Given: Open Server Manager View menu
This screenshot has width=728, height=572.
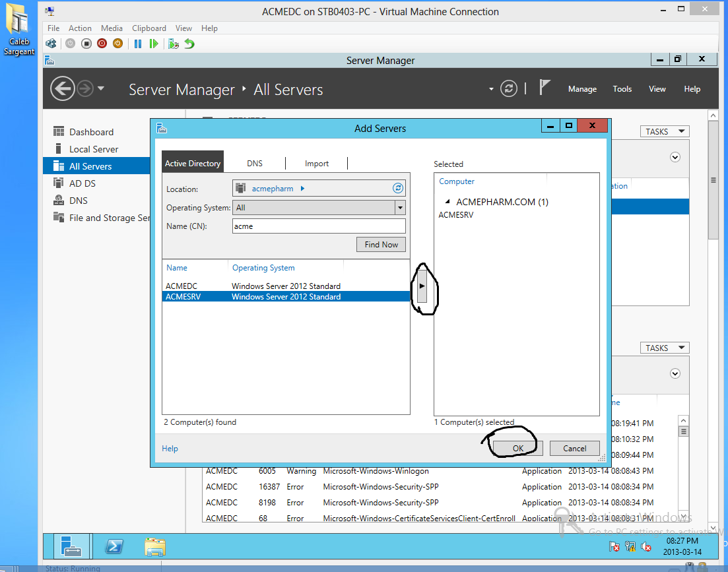Looking at the screenshot, I should 657,89.
